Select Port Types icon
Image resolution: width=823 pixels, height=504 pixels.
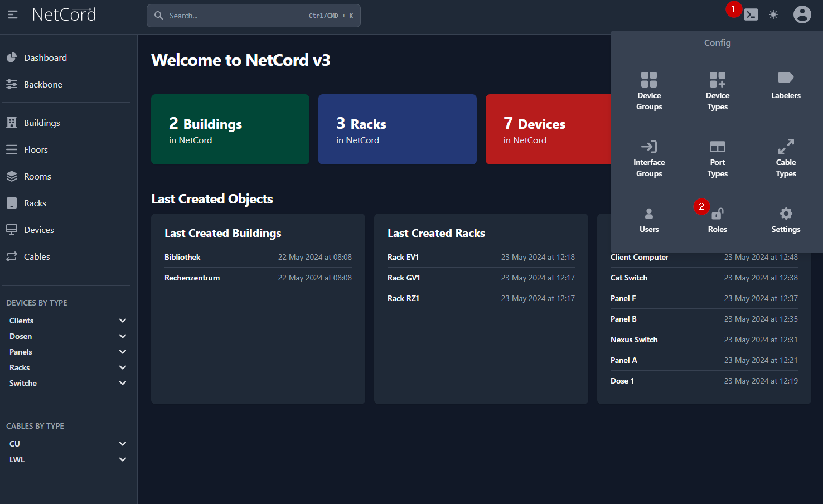[x=717, y=147]
